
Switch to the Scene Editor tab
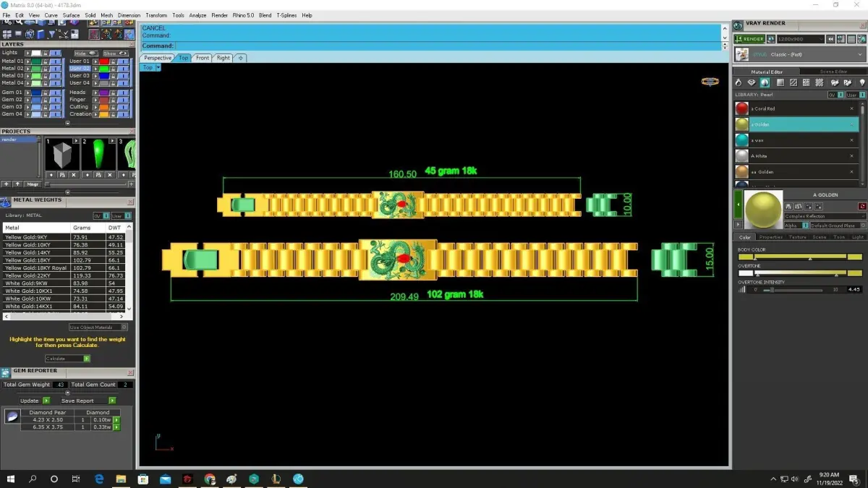[833, 72]
